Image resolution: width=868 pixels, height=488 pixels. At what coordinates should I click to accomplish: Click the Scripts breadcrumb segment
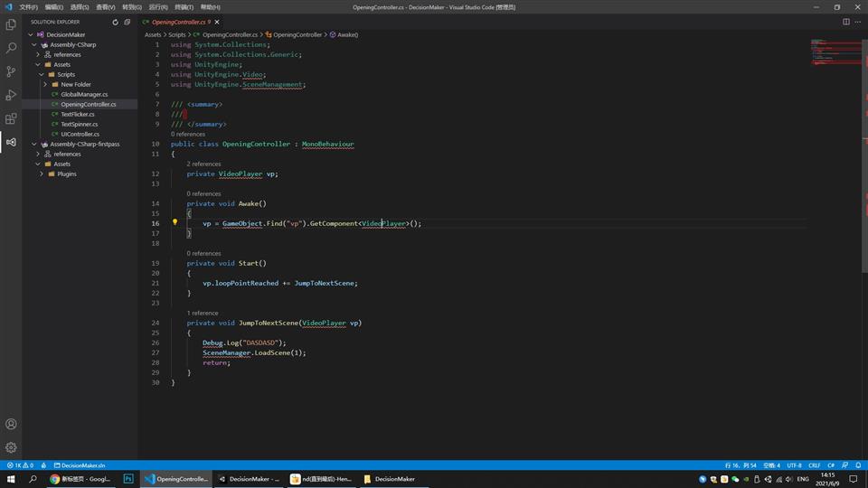(x=176, y=35)
